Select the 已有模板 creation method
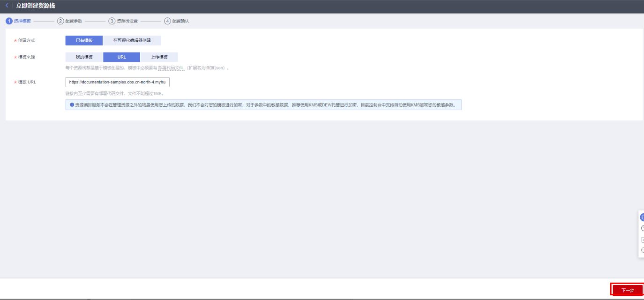The width and height of the screenshot is (644, 300). [x=84, y=40]
